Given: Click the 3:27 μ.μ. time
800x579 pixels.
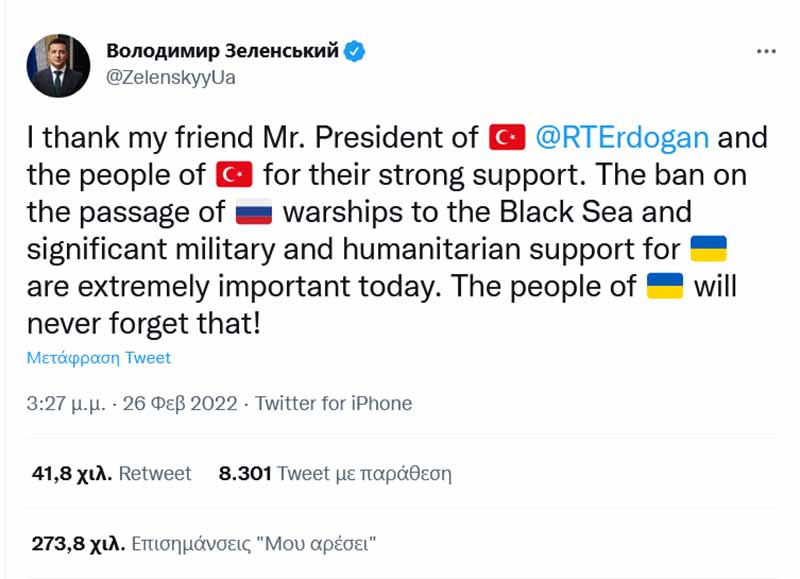Looking at the screenshot, I should point(69,404).
